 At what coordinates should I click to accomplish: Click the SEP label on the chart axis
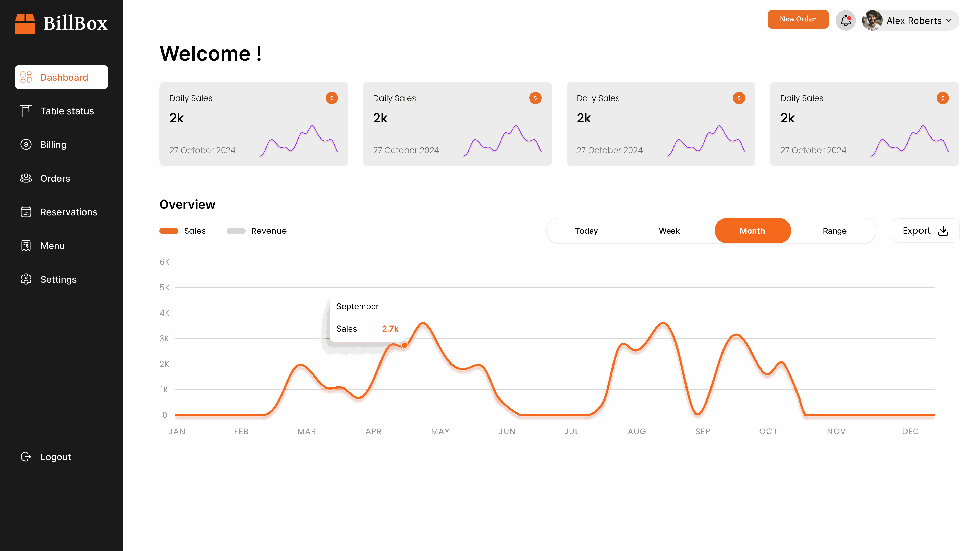[703, 431]
